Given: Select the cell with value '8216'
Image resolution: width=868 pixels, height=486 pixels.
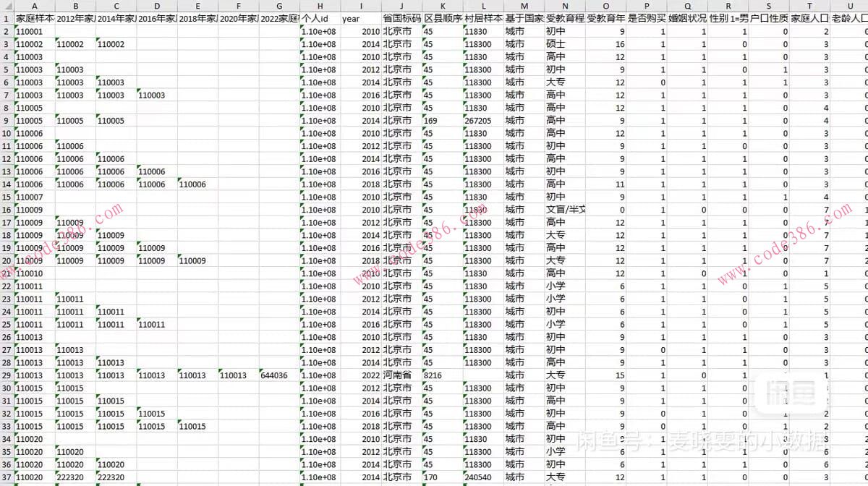Looking at the screenshot, I should click(x=442, y=375).
